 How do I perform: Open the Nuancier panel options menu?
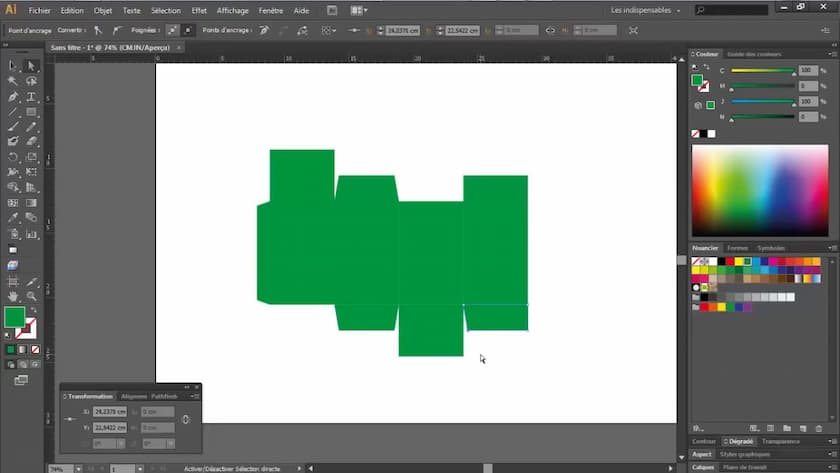[x=832, y=248]
